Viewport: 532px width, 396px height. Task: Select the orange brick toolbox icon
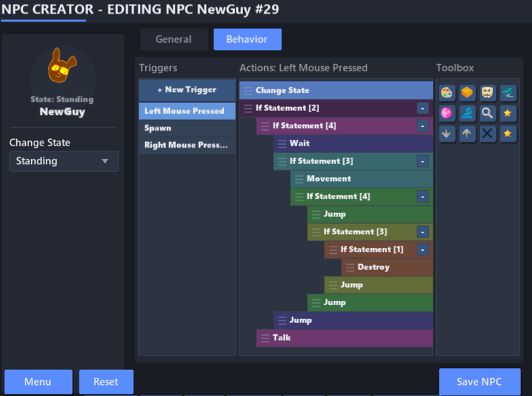click(x=467, y=93)
